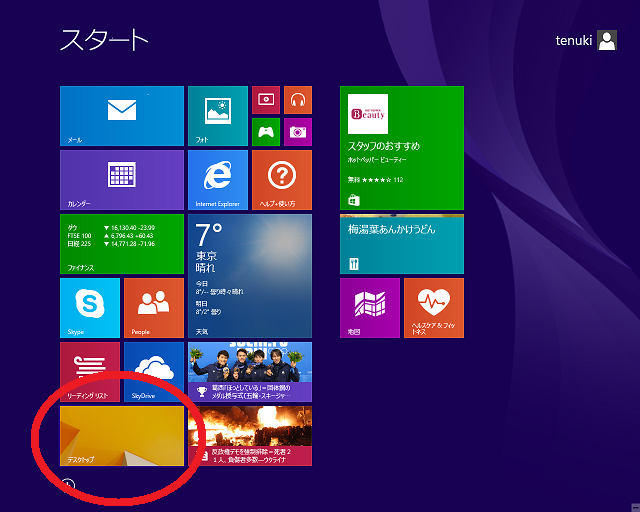The width and height of the screenshot is (640, 512).
Task: Open the Health & Fitness heart tile
Action: (433, 308)
